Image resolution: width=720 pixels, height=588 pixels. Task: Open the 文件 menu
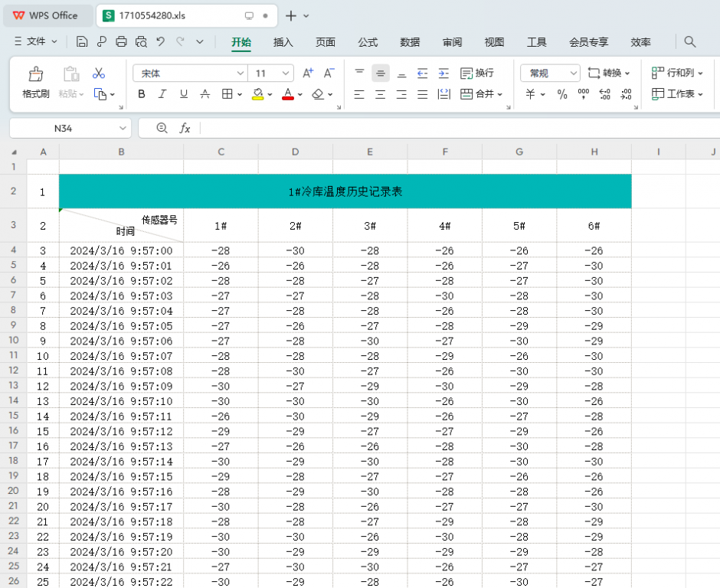(36, 42)
